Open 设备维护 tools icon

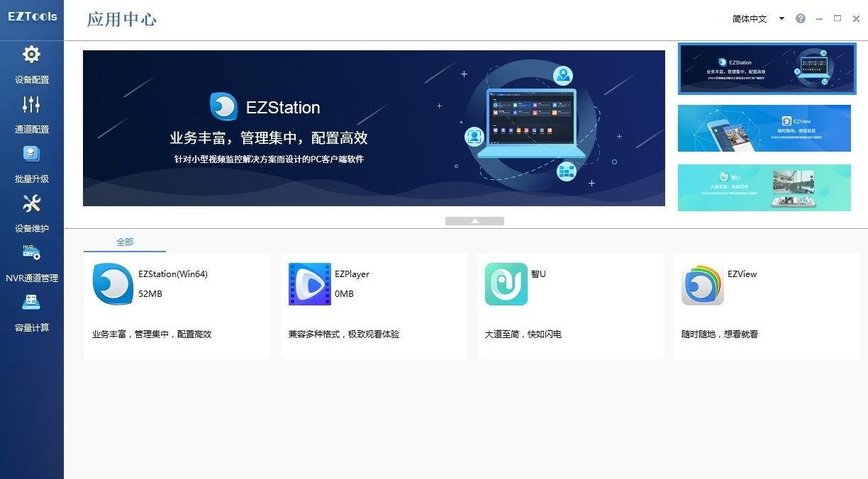tap(31, 203)
